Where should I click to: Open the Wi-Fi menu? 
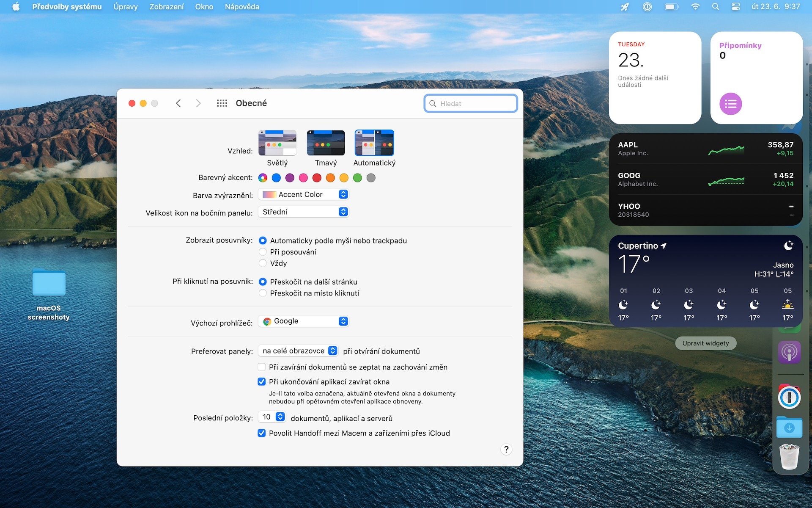pos(695,7)
